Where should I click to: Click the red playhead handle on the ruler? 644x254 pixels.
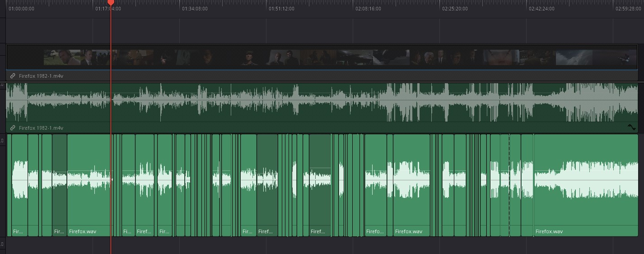(111, 3)
